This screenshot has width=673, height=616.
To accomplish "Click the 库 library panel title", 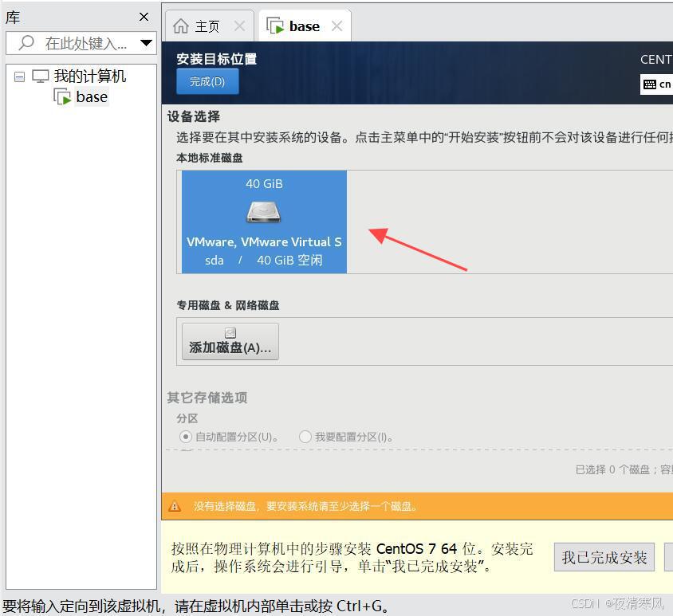I will tap(13, 18).
